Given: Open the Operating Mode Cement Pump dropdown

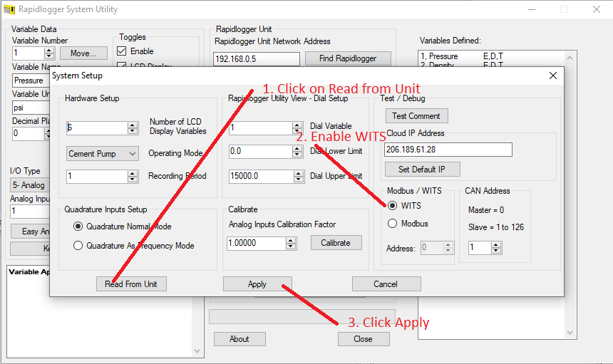Looking at the screenshot, I should pos(103,153).
